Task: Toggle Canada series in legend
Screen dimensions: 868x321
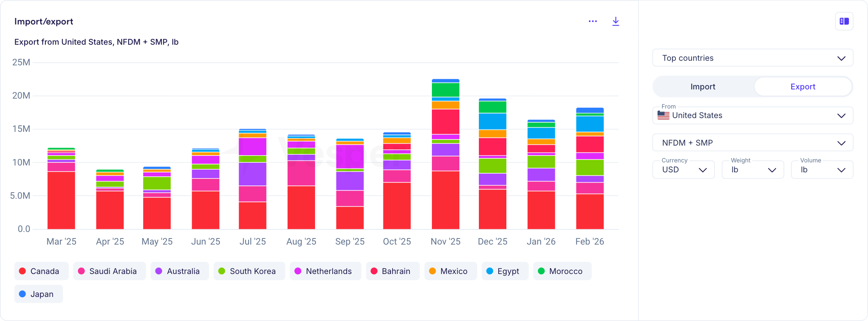Action: coord(41,271)
